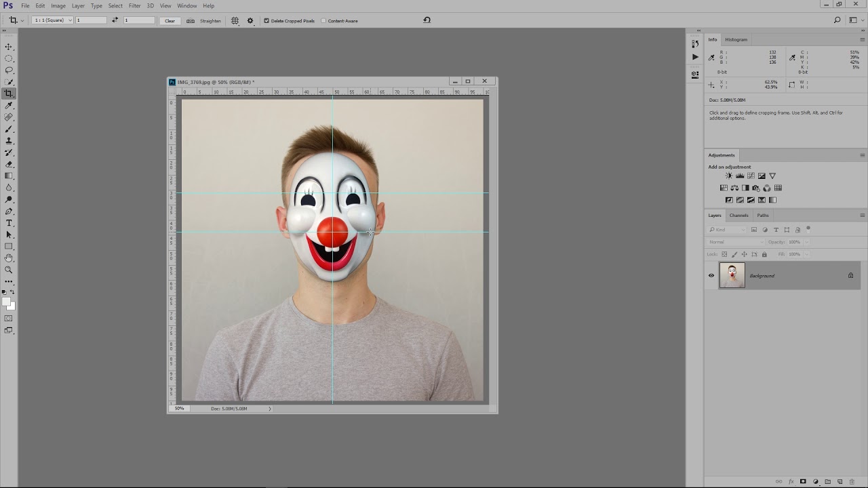Open the document status bar flyout arrow
This screenshot has height=488, width=868.
point(270,409)
